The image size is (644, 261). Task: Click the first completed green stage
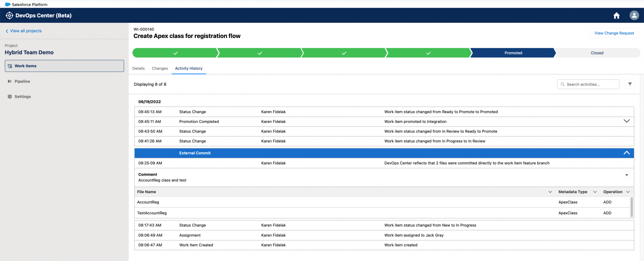pyautogui.click(x=175, y=53)
